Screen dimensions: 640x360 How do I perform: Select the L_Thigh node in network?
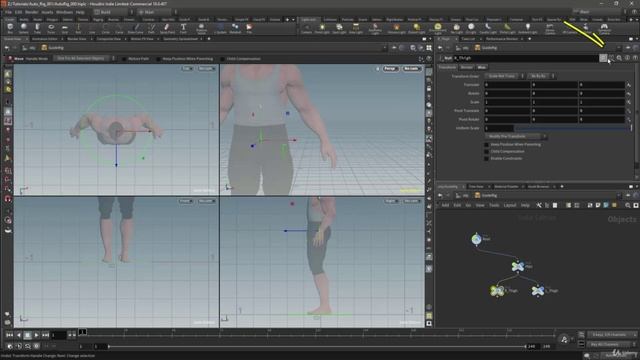pyautogui.click(x=538, y=291)
